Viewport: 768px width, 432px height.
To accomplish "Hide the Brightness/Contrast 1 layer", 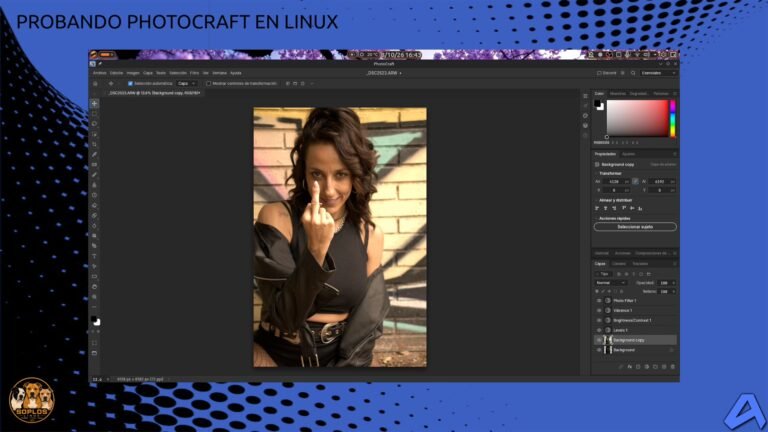I will pos(599,320).
